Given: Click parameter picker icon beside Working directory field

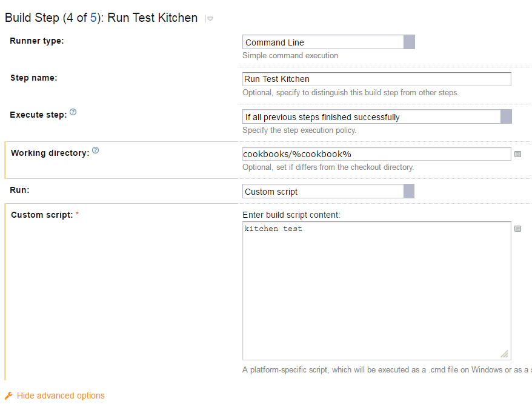Looking at the screenshot, I should tap(517, 154).
